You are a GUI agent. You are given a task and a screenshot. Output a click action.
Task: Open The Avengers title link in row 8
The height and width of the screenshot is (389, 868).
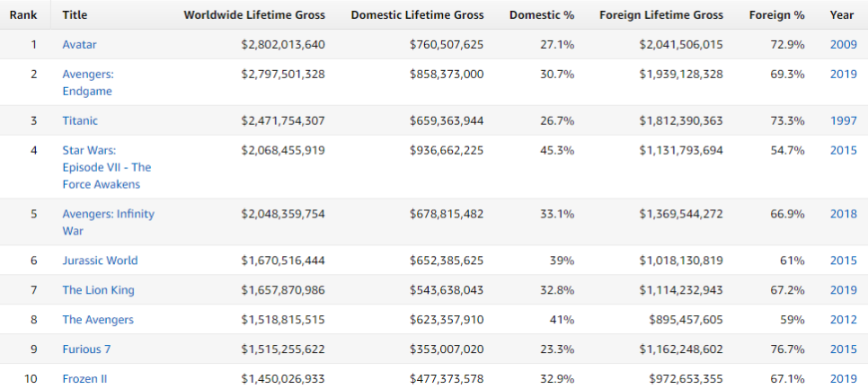pos(98,319)
